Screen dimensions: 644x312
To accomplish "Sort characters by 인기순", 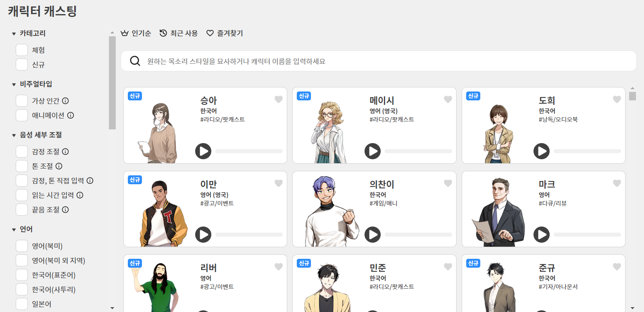I will click(x=136, y=33).
